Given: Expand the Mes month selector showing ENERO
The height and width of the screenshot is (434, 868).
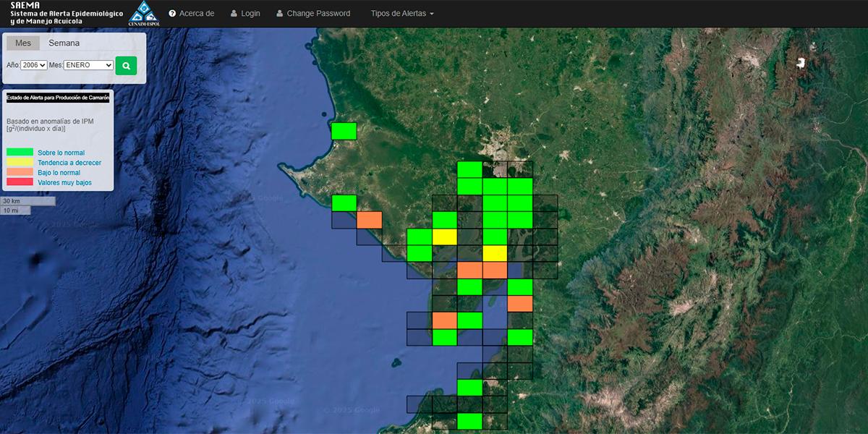Looking at the screenshot, I should point(88,65).
